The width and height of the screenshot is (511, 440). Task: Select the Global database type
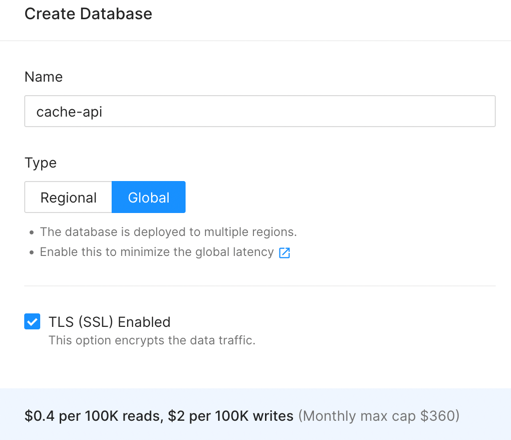click(149, 197)
